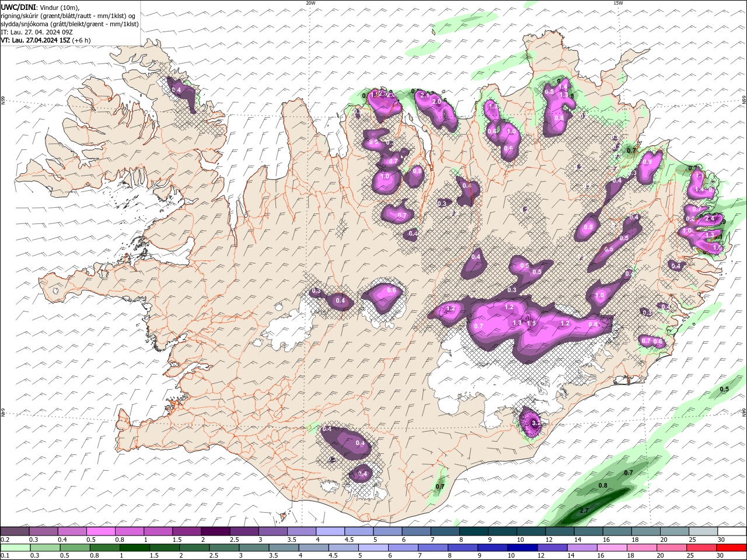Click the 30 label under the upper legend row
Viewport: 747px width, 560px height.
[x=721, y=540]
